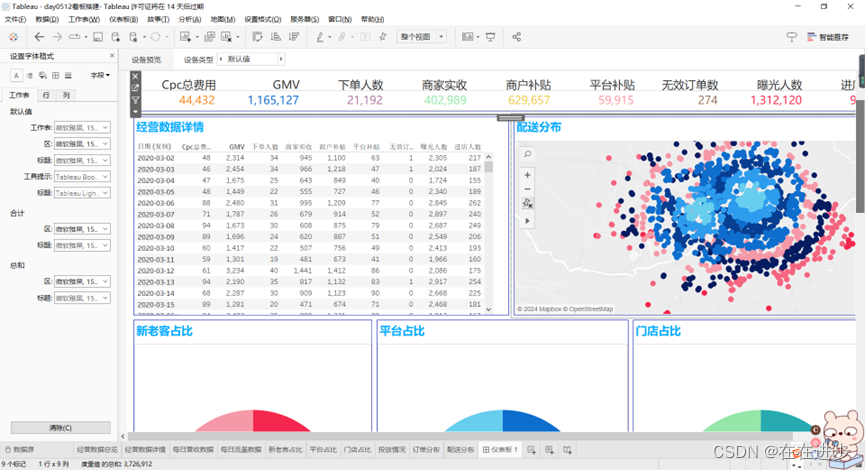
Task: Add a new data source icon
Action: click(x=115, y=37)
